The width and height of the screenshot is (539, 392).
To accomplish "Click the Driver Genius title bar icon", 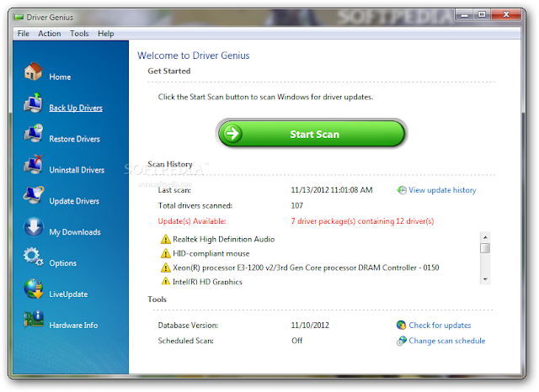I will (x=19, y=17).
